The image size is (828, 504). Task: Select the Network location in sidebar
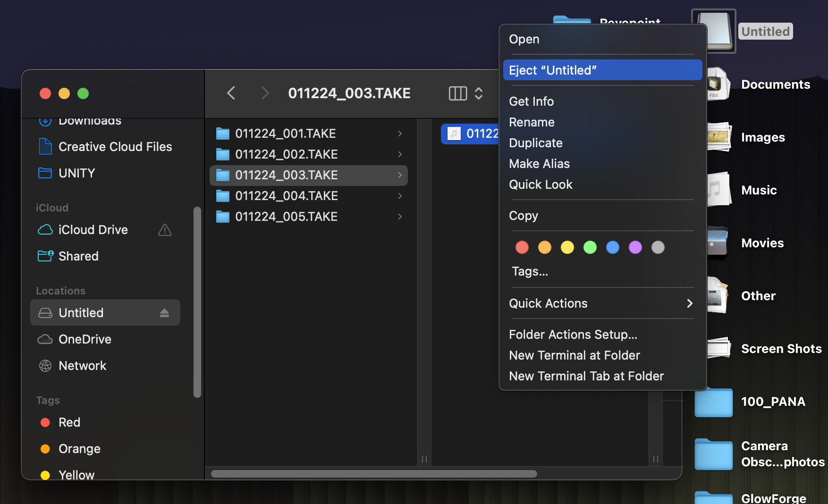pos(82,366)
